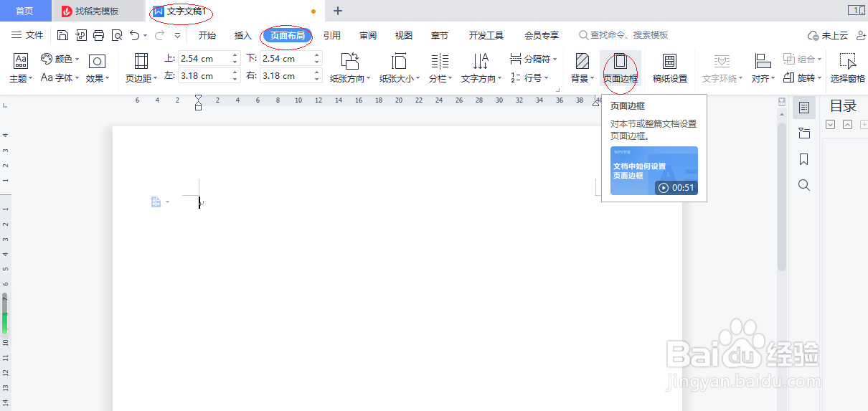
Task: Expand all levels in 目录 pane
Action: click(831, 125)
